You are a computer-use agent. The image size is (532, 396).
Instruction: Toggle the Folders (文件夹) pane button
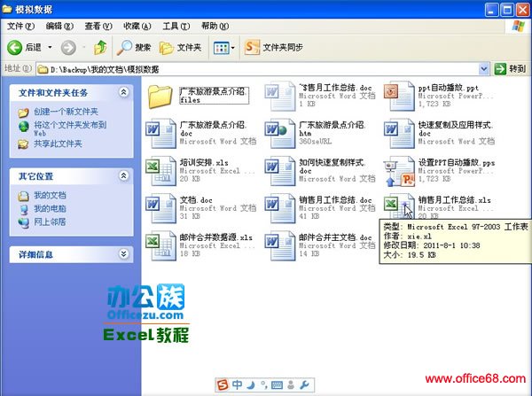tap(180, 48)
